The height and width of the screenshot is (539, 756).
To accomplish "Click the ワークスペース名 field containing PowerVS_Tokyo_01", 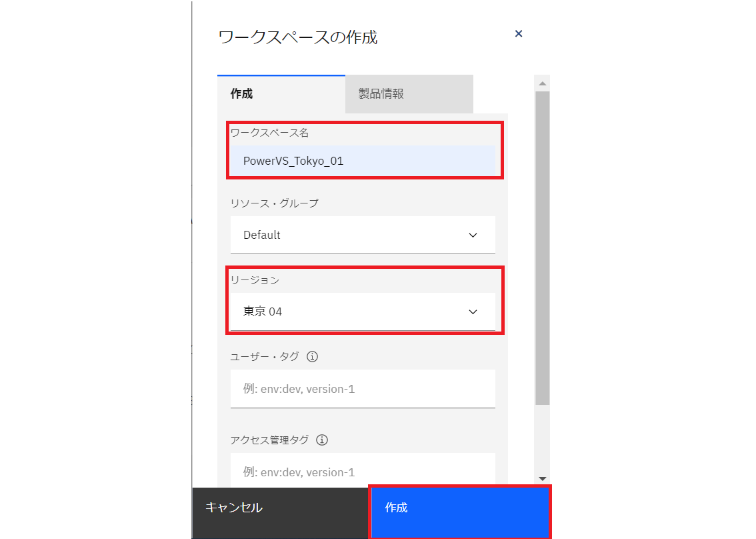I will tap(363, 161).
